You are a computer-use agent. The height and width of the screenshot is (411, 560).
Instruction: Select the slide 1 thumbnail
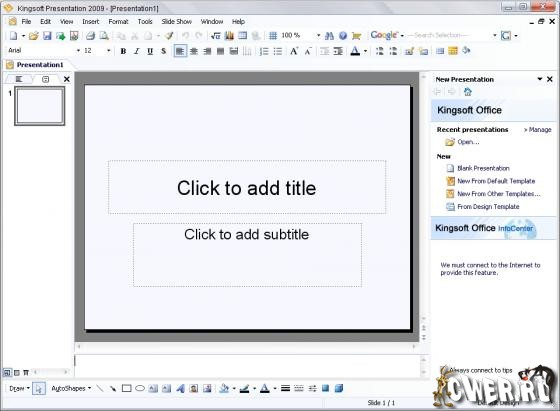tap(40, 106)
